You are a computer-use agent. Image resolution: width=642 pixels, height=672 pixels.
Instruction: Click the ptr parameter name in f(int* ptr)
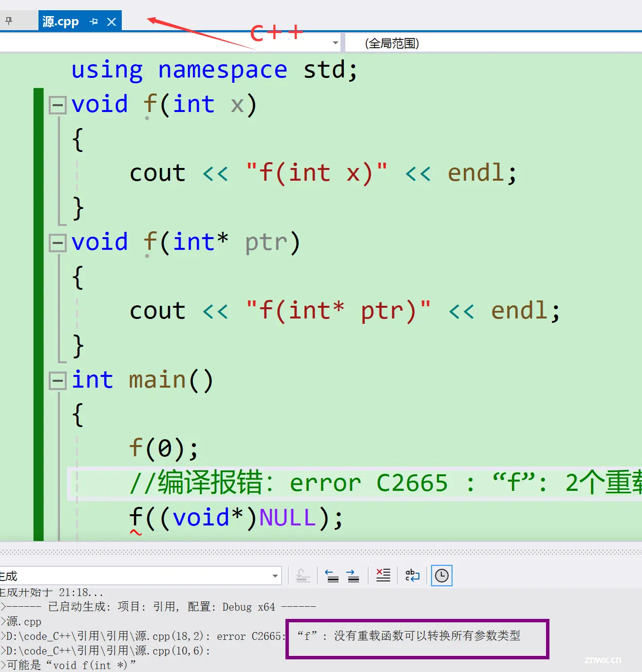(x=266, y=243)
